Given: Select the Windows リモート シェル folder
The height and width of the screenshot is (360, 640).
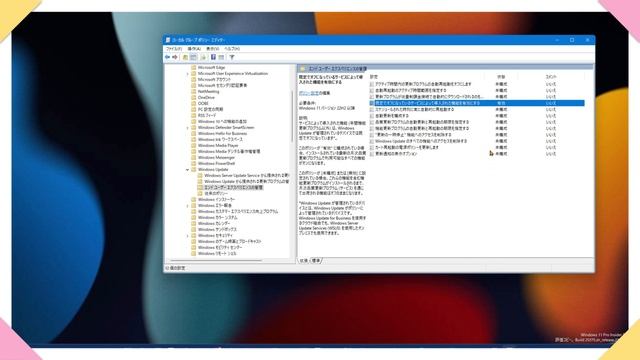Looking at the screenshot, I should (x=217, y=253).
